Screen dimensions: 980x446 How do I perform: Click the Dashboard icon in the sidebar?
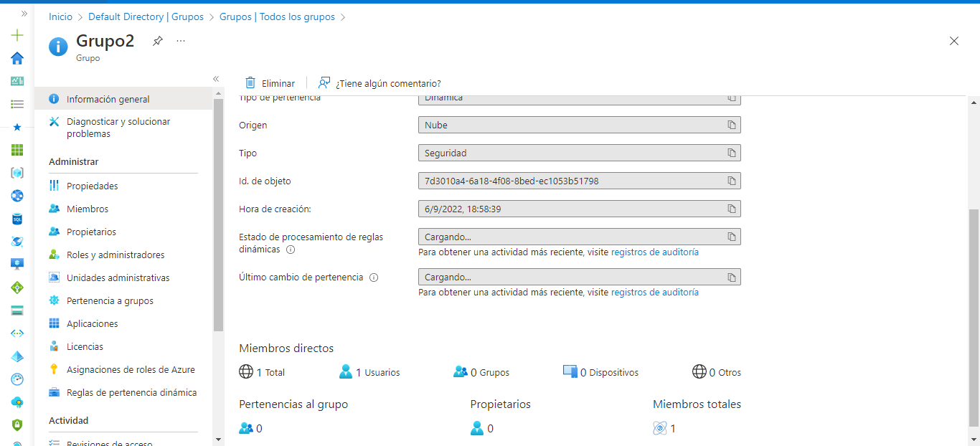tap(17, 81)
